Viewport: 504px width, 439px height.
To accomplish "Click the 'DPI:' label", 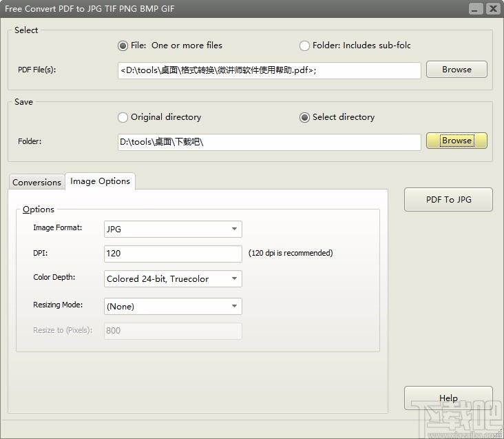I will point(40,253).
